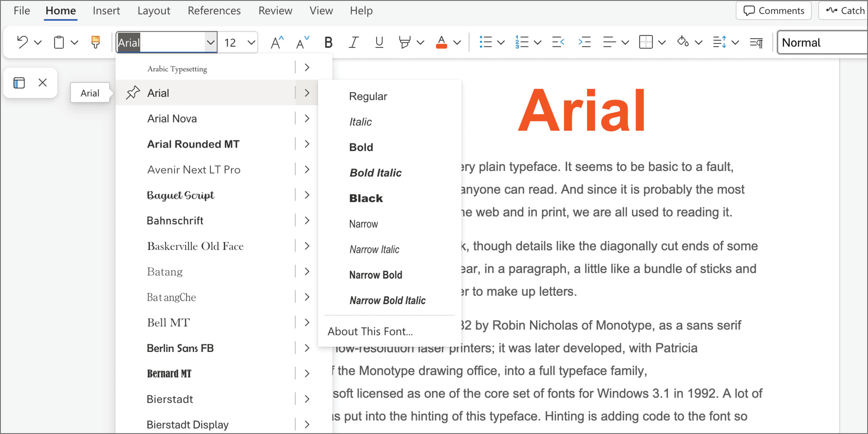Click the About This Font link
This screenshot has width=868, height=434.
(370, 331)
